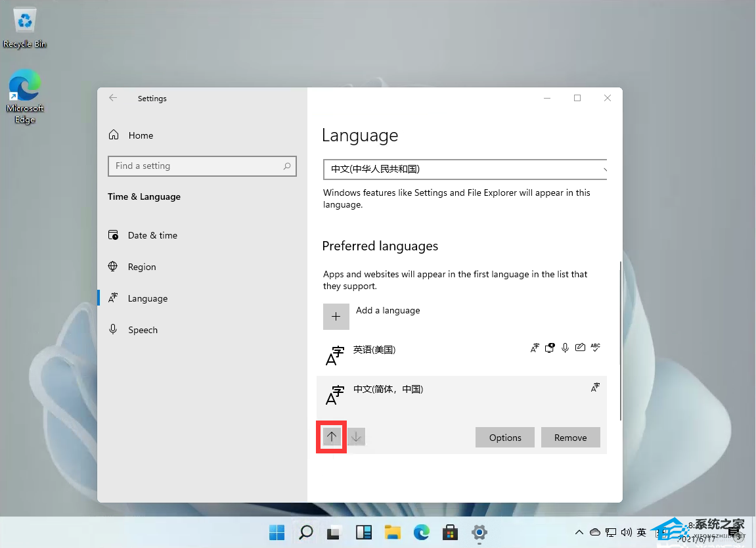Click the Settings gear on the taskbar
The height and width of the screenshot is (548, 756).
coord(479,533)
